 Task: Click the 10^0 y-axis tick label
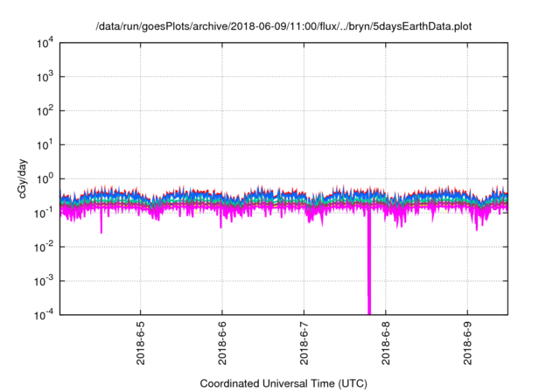(45, 179)
